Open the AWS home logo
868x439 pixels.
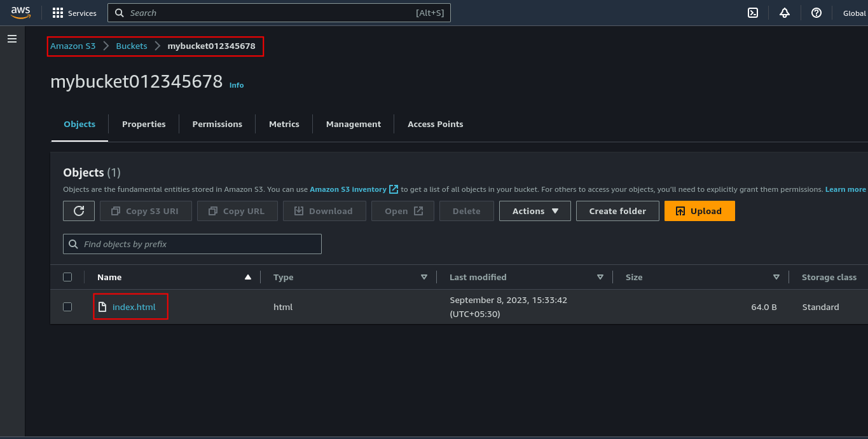point(20,13)
